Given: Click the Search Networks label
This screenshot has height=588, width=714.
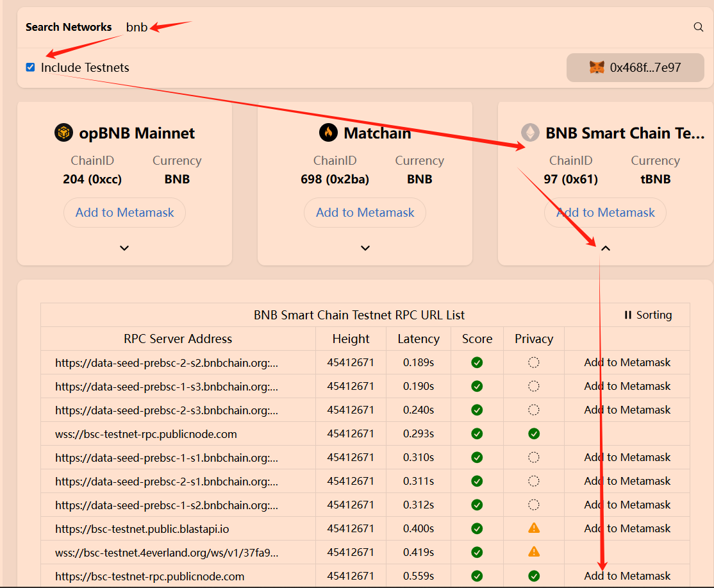Looking at the screenshot, I should click(x=69, y=27).
